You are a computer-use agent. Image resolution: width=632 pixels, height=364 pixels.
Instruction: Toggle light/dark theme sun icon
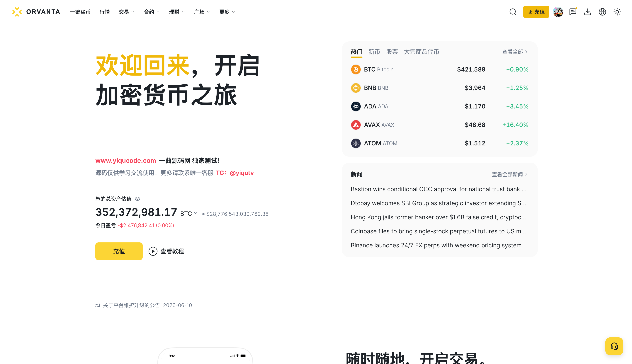click(x=617, y=12)
